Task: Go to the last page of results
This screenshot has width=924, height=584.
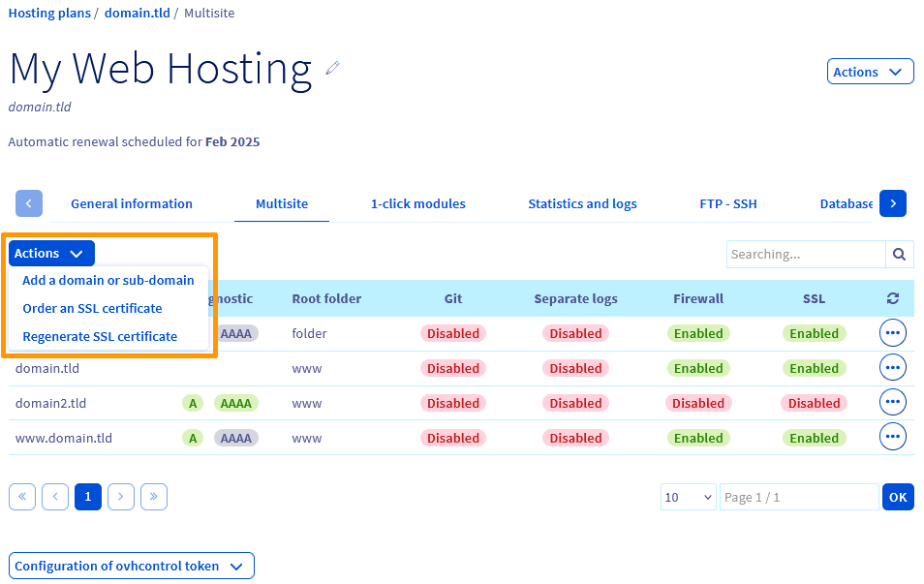Action: [x=153, y=497]
